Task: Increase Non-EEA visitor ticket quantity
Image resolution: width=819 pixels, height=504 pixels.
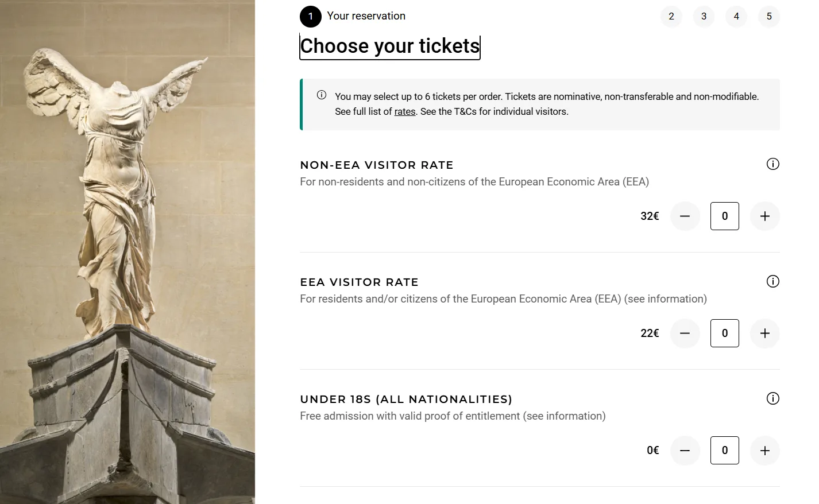Action: pyautogui.click(x=764, y=216)
